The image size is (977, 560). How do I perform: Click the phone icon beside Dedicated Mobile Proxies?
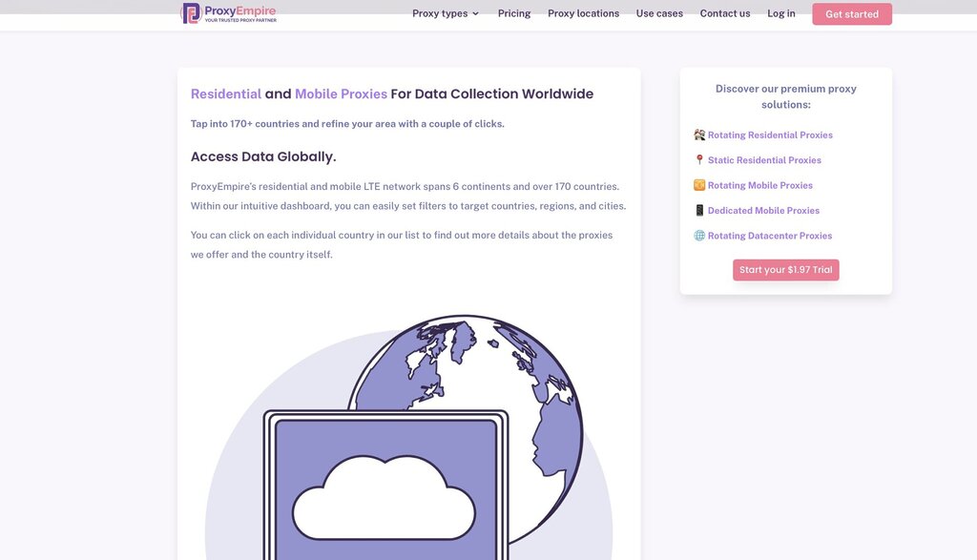(x=699, y=211)
